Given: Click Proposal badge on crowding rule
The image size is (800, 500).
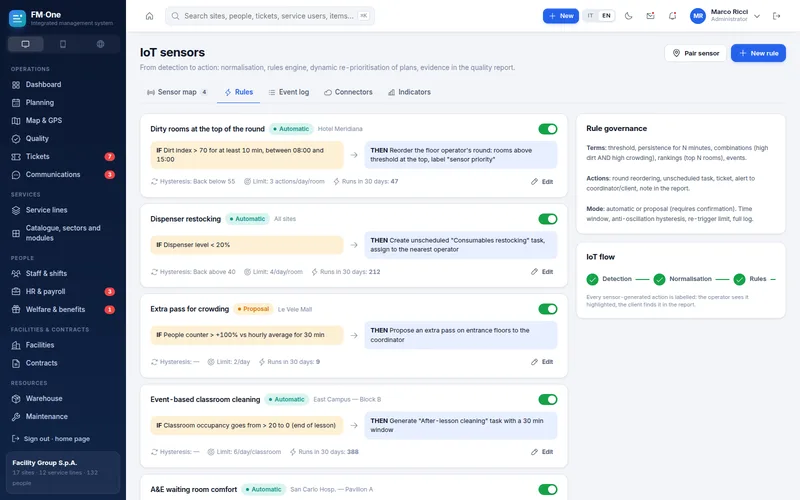Looking at the screenshot, I should (253, 309).
